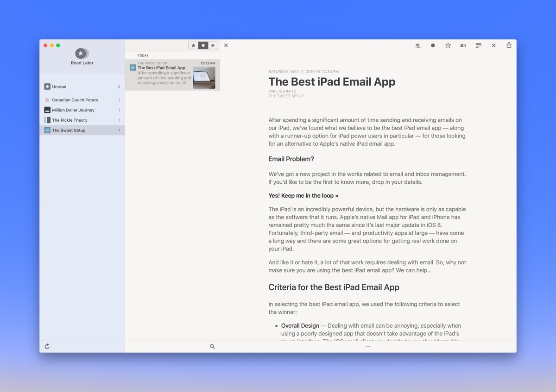Click the Pocket icon in article toolbar
This screenshot has width=556, height=392.
coord(417,45)
